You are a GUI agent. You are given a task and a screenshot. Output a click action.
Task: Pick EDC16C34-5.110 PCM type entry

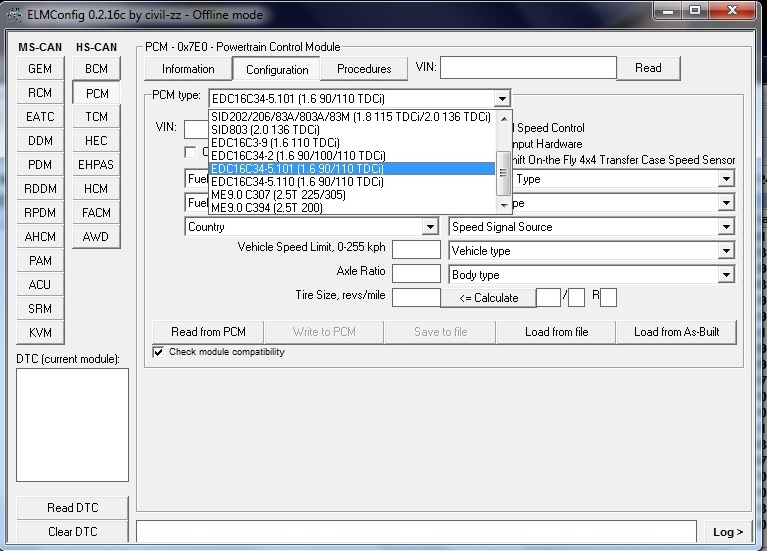pyautogui.click(x=297, y=182)
